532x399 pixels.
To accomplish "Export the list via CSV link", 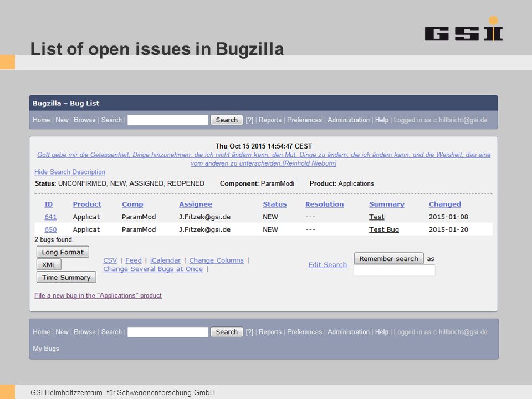I will [110, 260].
